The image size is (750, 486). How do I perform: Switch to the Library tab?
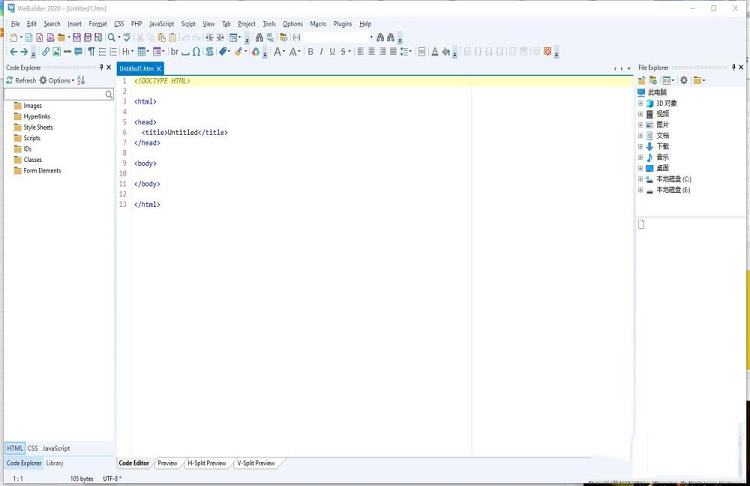55,463
